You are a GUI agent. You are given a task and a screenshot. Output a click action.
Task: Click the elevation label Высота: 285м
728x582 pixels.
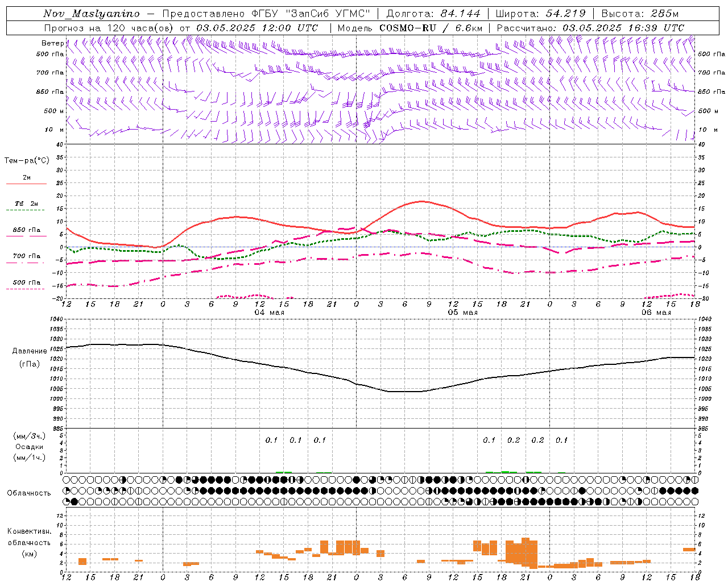(640, 14)
